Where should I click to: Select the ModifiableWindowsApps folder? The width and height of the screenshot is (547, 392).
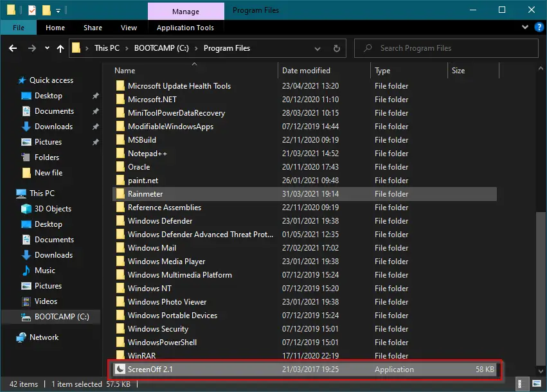(305, 126)
